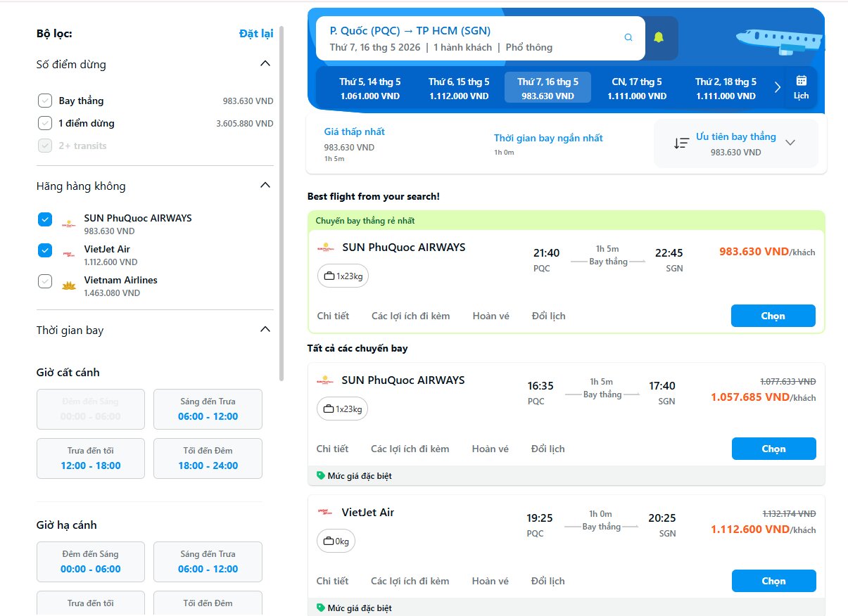This screenshot has height=616, width=848.
Task: Click the 1.112.600 VND/khách price
Action: click(x=763, y=529)
